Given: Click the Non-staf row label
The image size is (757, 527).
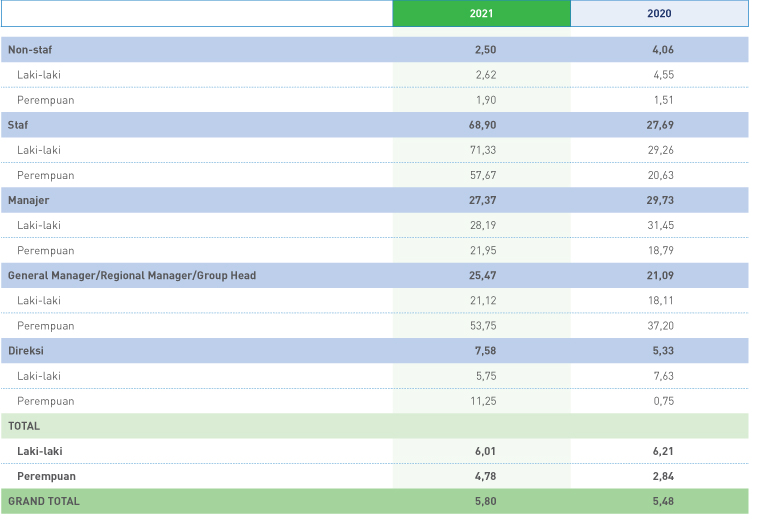Looking at the screenshot, I should (x=30, y=50).
